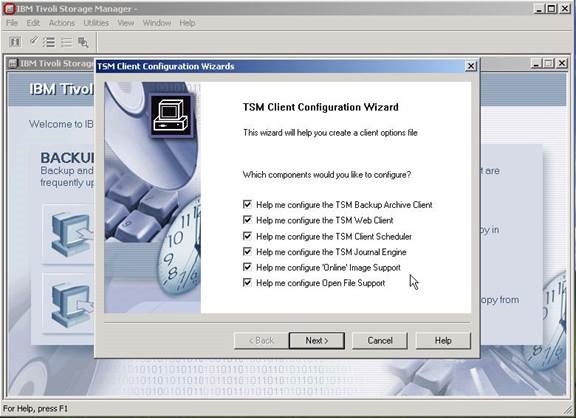The image size is (576, 418).
Task: Open the Help menu in menu bar
Action: point(187,23)
